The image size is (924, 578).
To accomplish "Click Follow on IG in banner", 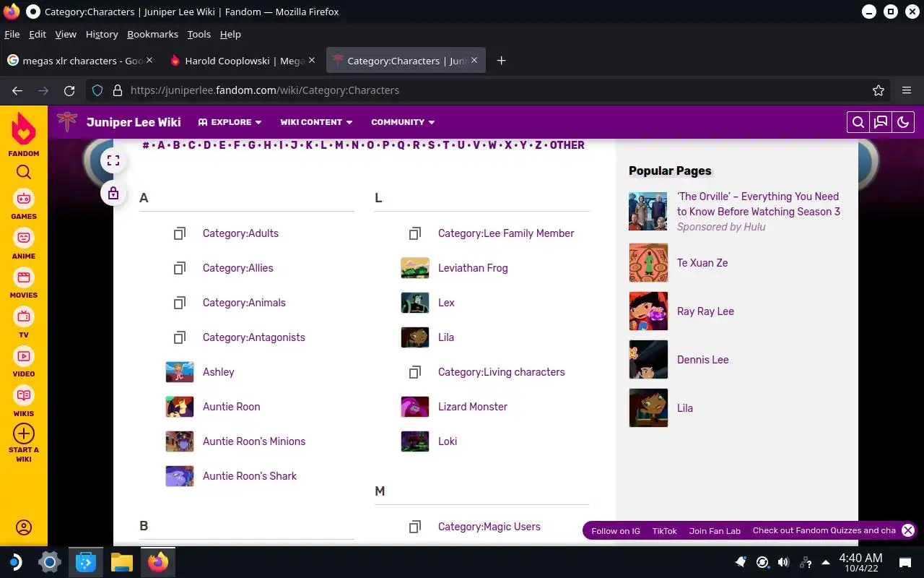I will pyautogui.click(x=615, y=530).
